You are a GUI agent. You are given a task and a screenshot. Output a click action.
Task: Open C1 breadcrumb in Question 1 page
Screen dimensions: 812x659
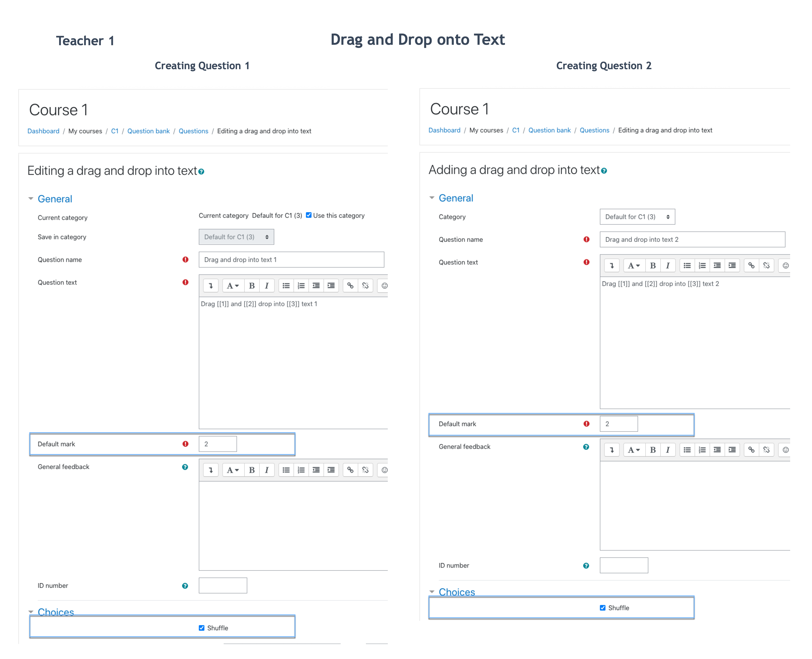point(115,131)
